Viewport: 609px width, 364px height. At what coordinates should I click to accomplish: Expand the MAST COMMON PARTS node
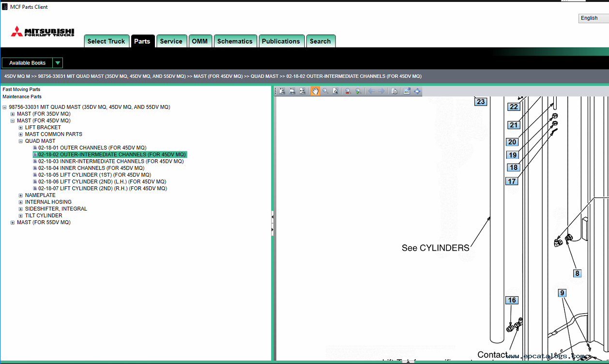tap(21, 134)
